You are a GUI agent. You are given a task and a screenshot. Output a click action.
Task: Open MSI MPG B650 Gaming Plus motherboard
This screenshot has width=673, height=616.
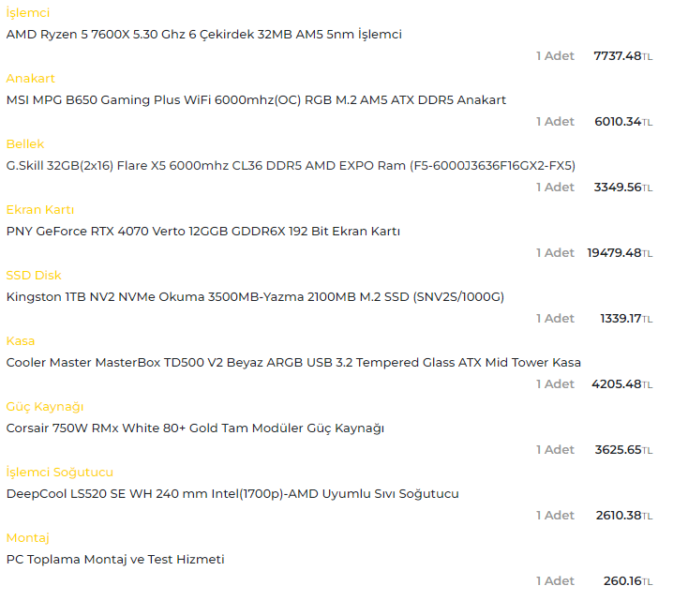click(x=256, y=100)
